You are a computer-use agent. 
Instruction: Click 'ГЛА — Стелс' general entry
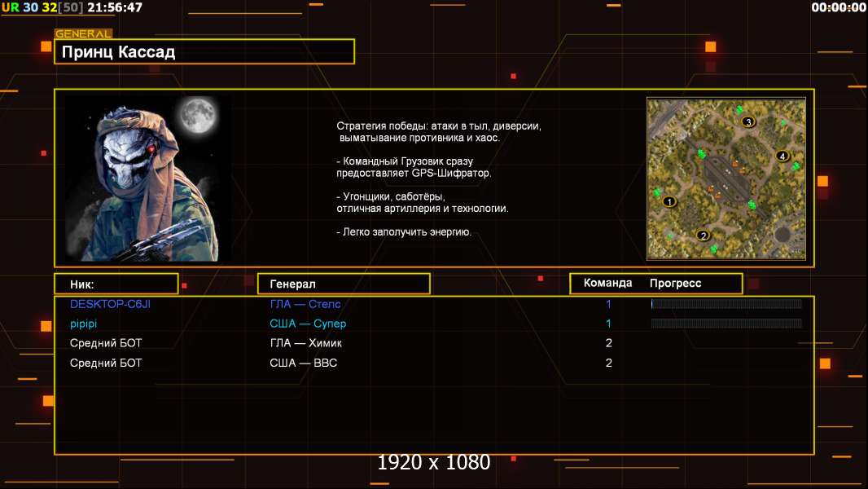point(305,304)
